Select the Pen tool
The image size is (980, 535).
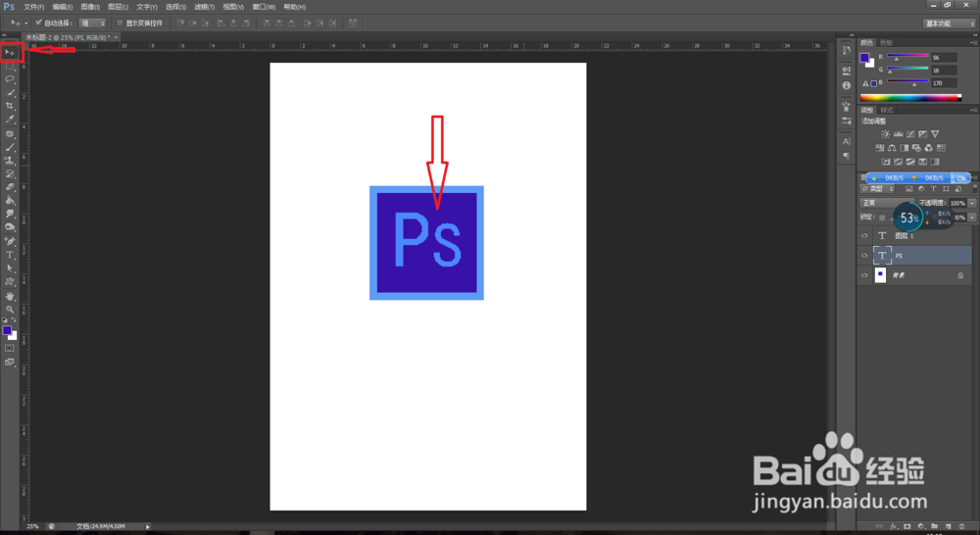(x=10, y=241)
